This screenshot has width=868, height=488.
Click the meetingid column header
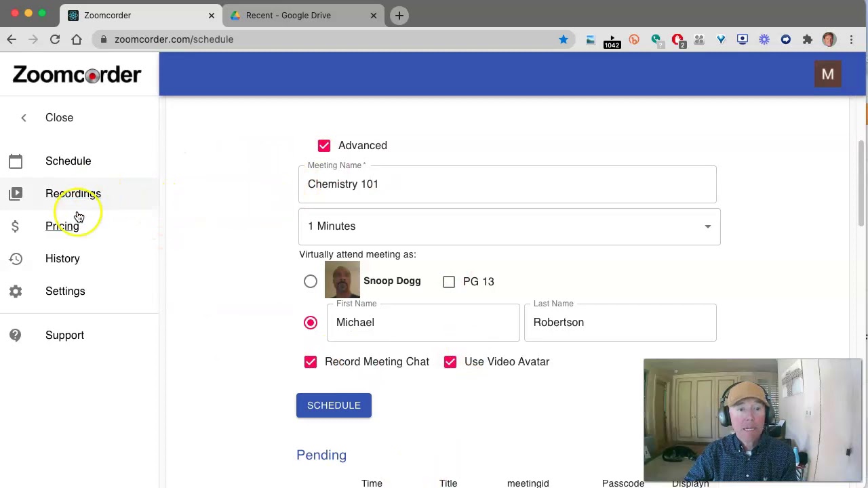[x=528, y=483]
